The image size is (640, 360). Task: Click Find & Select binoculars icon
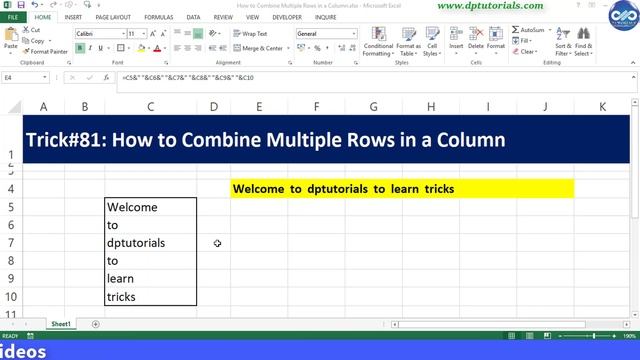point(583,34)
